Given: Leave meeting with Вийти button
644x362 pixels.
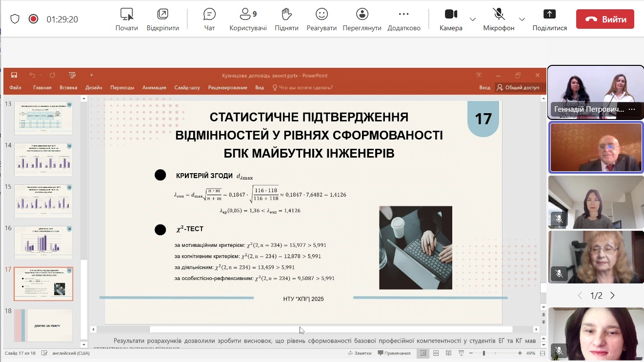Looking at the screenshot, I should (x=605, y=20).
